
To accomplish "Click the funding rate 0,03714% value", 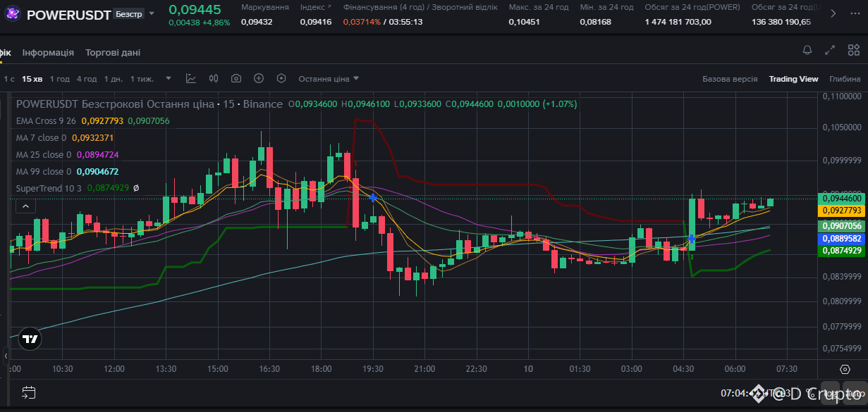I will click(362, 22).
